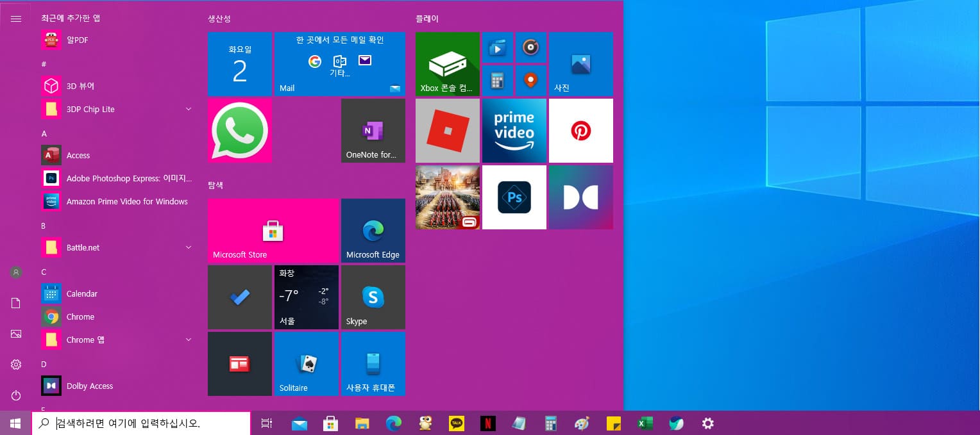Open the Calculator small tile
The image size is (980, 435).
(498, 80)
